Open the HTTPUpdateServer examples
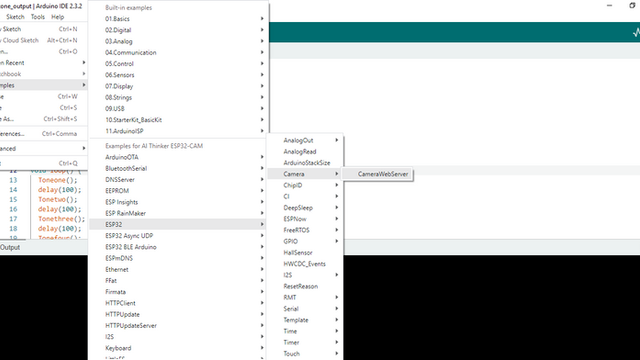This screenshot has width=640, height=360. 178,325
